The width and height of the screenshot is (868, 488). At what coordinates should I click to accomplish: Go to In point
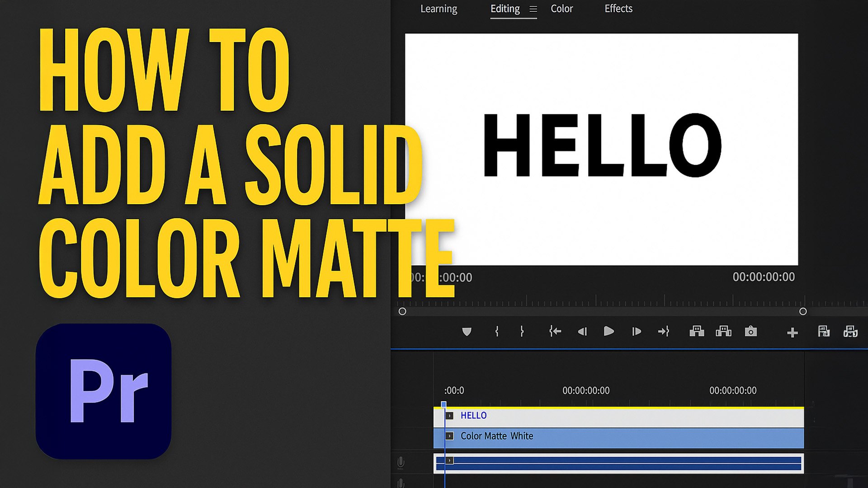pyautogui.click(x=555, y=332)
